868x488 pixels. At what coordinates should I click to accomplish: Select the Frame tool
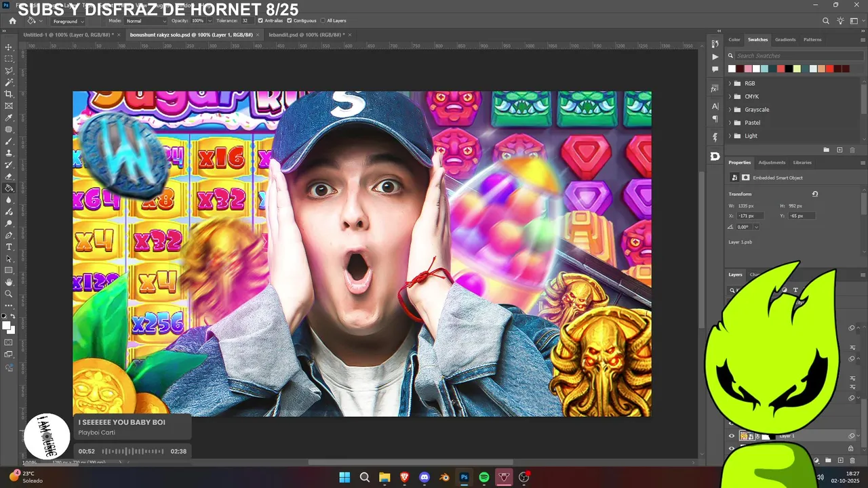pyautogui.click(x=9, y=106)
